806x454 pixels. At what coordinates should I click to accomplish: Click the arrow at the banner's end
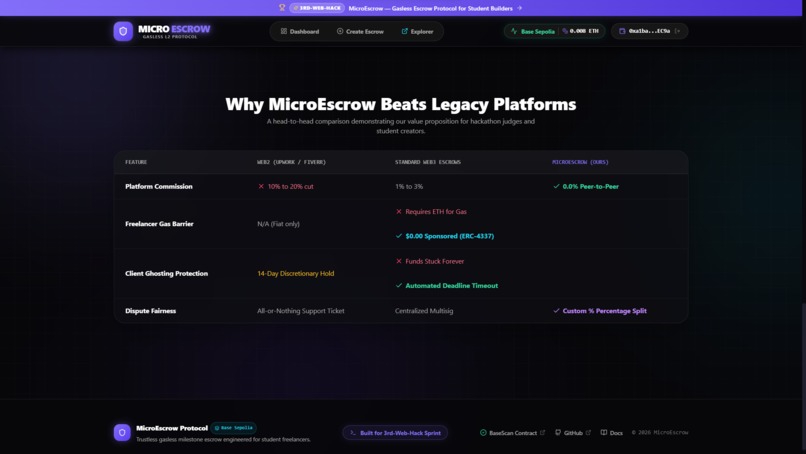(x=519, y=8)
